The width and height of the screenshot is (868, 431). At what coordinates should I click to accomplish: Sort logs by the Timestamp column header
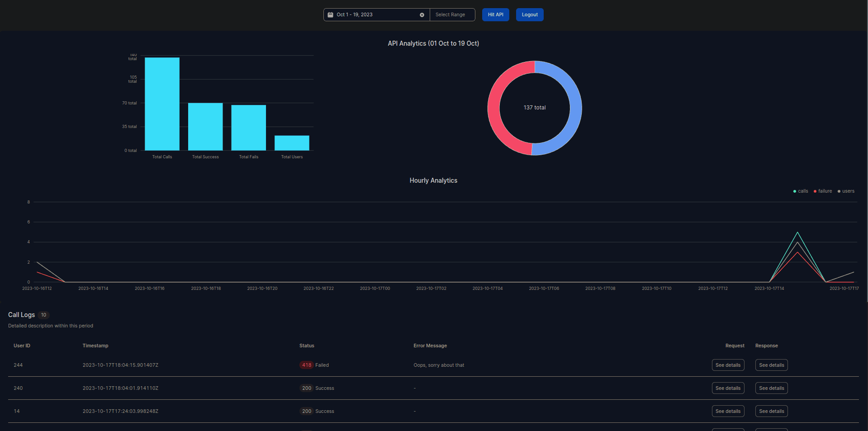[95, 346]
